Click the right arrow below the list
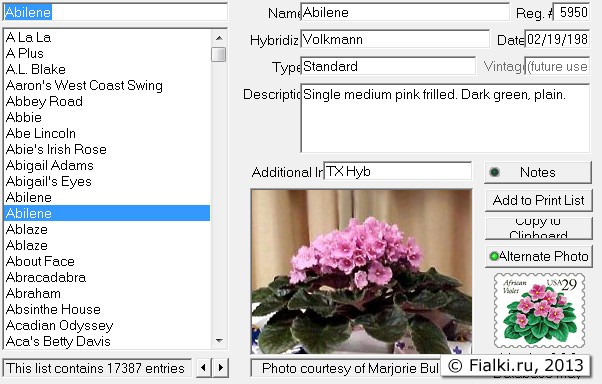602x384 pixels. pyautogui.click(x=221, y=368)
